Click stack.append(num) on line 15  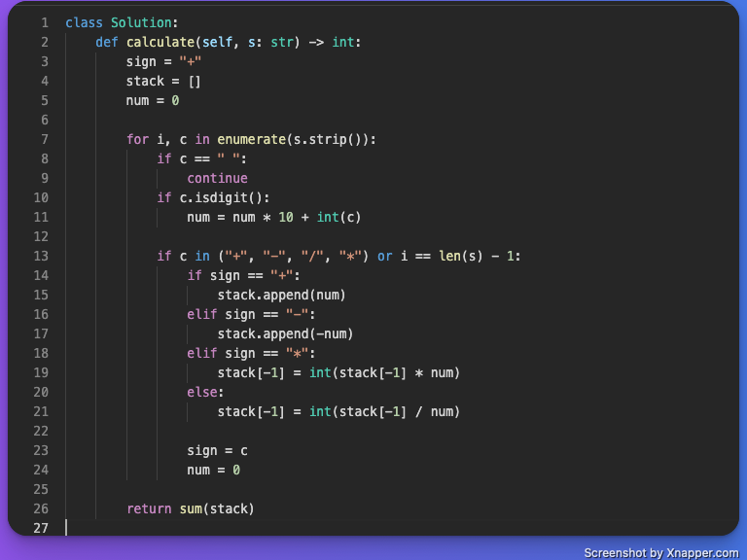(x=281, y=296)
